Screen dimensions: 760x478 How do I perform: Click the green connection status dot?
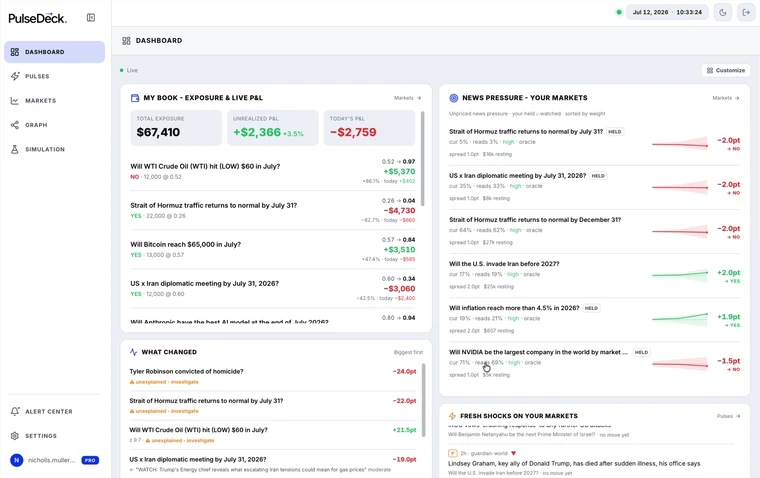click(619, 12)
